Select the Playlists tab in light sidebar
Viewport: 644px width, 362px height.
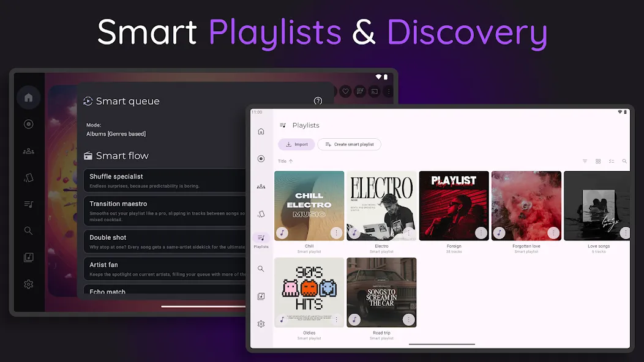point(261,241)
